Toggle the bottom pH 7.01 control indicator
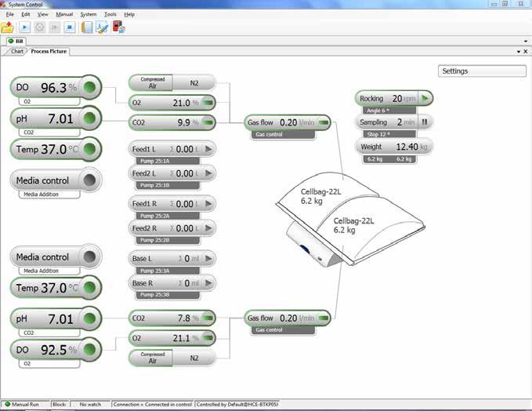Viewport: 532px width, 411px height. pyautogui.click(x=90, y=318)
